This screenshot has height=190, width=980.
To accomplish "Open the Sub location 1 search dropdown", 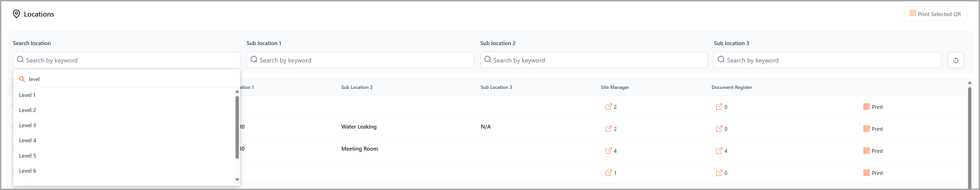I will point(360,60).
